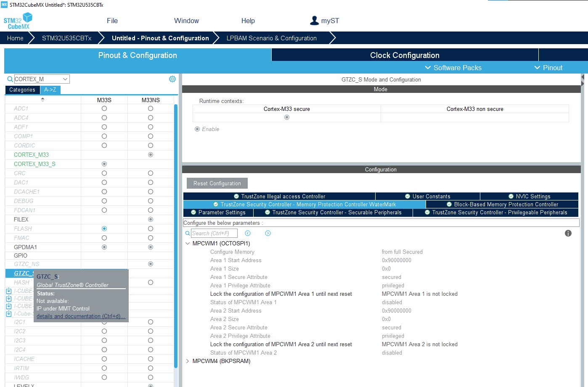Select the M33S radio button for GPDMA1

point(104,247)
